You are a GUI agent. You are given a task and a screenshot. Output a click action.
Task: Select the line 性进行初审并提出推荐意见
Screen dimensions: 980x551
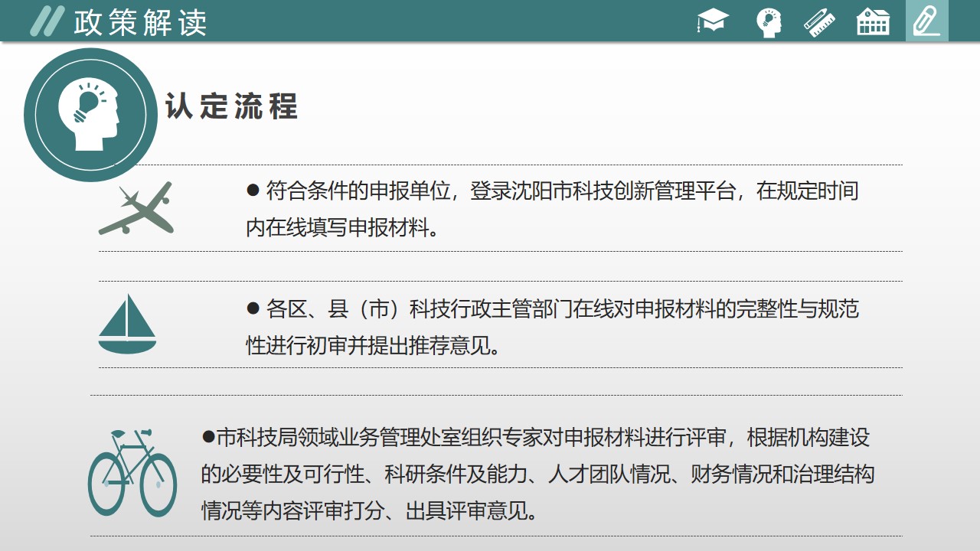coord(374,345)
